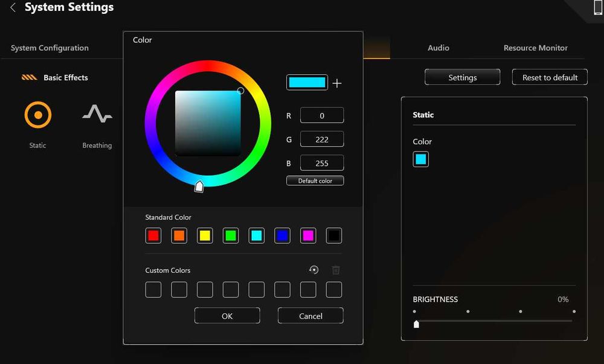Select the Breathing lighting effect icon
Screen dimensions: 604x364
tap(97, 114)
